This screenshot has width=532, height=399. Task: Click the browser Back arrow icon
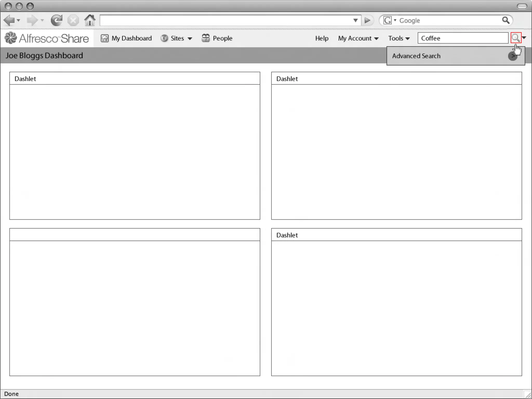pyautogui.click(x=9, y=20)
